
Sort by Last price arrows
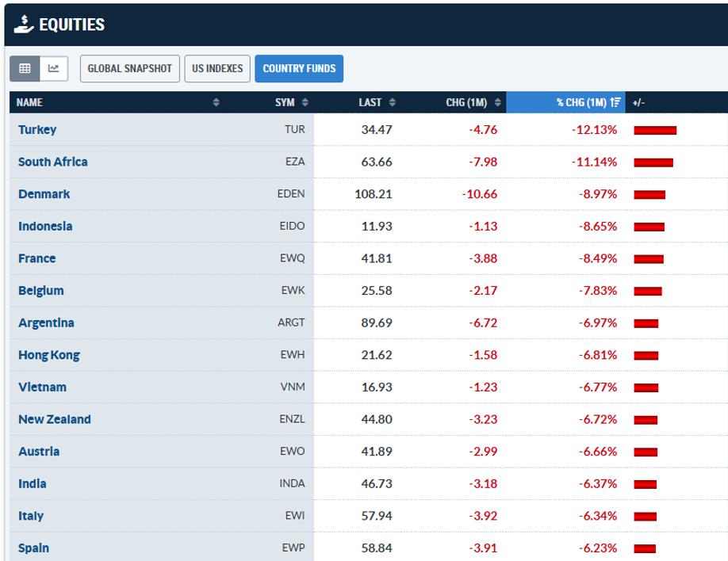(393, 102)
